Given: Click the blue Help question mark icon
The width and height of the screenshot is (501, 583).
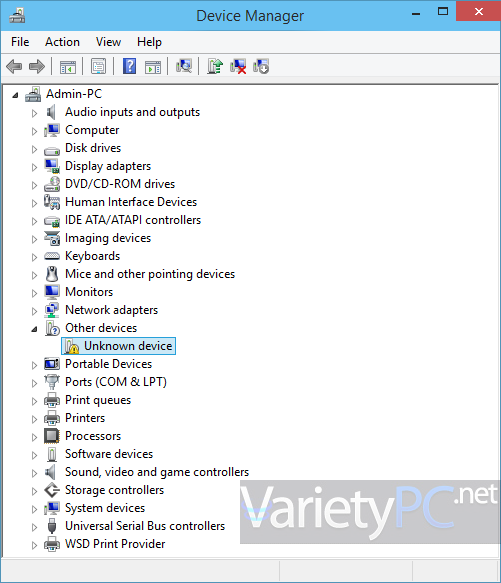Looking at the screenshot, I should [x=129, y=67].
